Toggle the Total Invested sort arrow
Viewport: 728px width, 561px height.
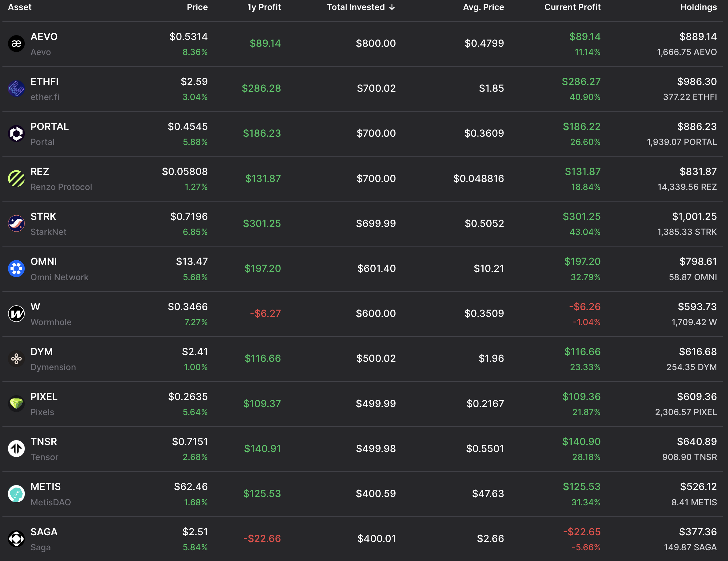pyautogui.click(x=392, y=7)
